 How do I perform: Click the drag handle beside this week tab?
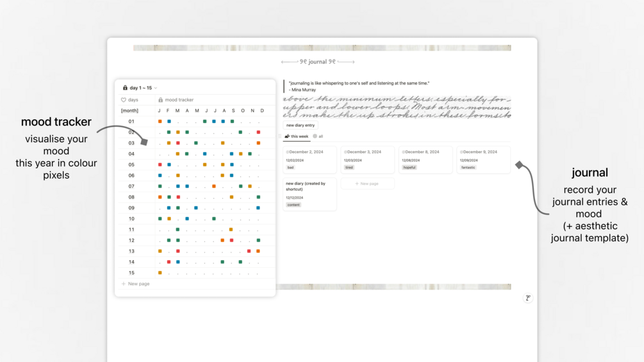tap(279, 136)
